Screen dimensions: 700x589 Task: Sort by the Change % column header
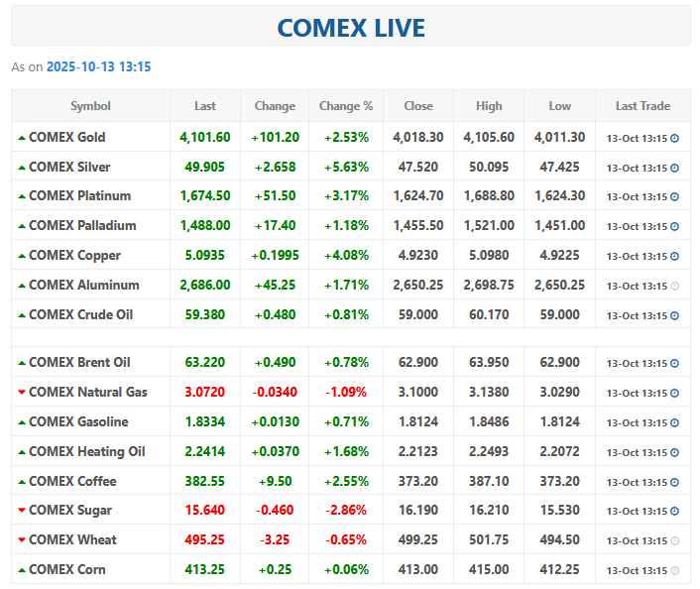click(x=345, y=106)
